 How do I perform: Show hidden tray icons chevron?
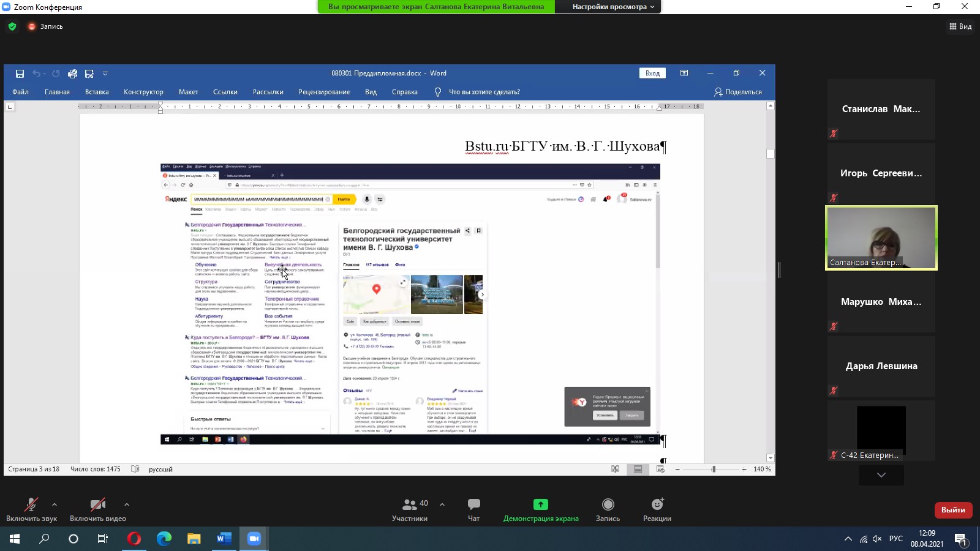point(848,539)
